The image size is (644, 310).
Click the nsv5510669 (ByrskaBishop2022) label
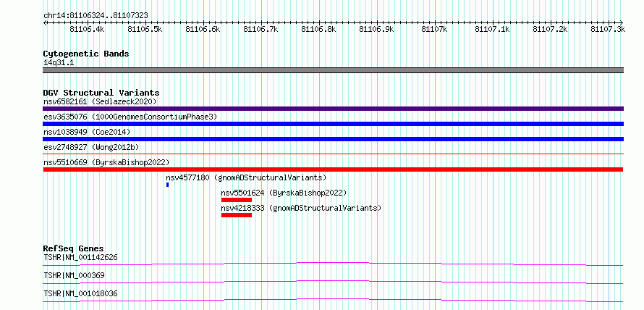tap(106, 162)
